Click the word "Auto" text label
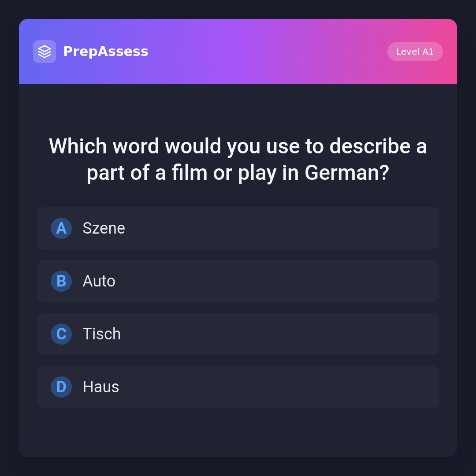Image resolution: width=476 pixels, height=476 pixels. [x=99, y=281]
